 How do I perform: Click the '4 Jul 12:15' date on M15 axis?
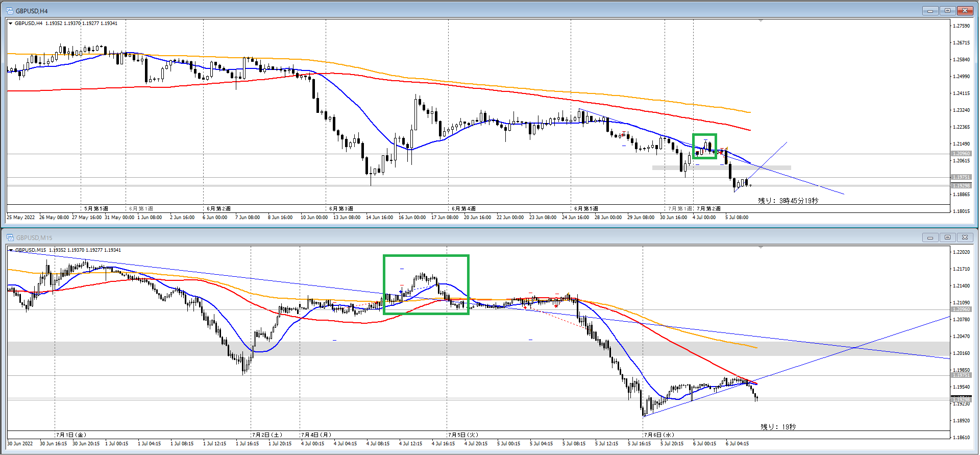tap(411, 444)
